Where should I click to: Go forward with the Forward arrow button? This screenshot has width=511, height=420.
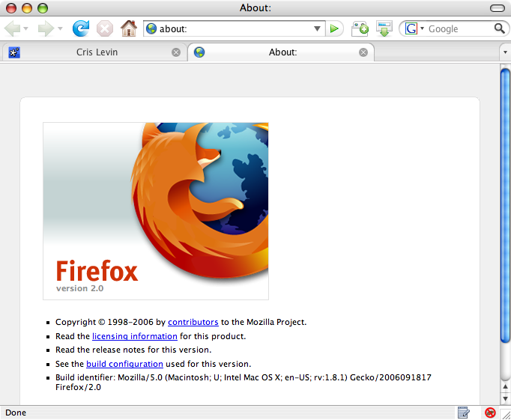tap(45, 28)
